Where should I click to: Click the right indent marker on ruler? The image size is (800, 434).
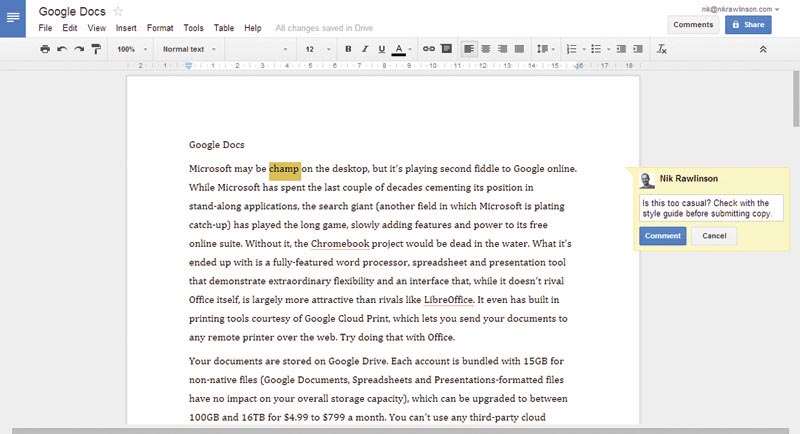tap(578, 67)
